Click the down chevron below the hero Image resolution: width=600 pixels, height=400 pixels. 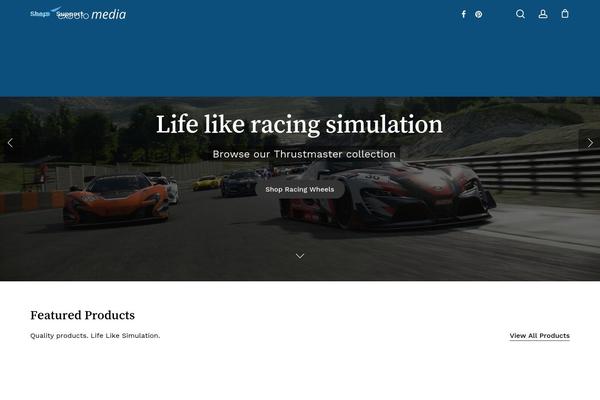pos(300,256)
